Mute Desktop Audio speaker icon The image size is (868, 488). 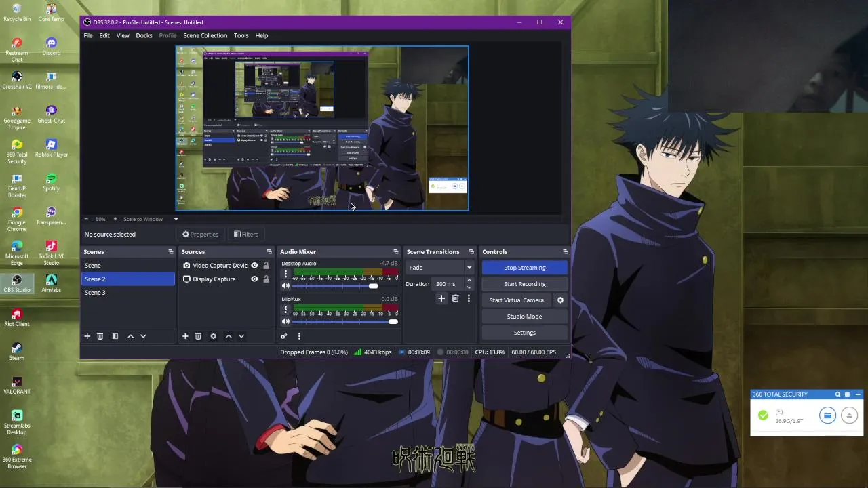285,286
